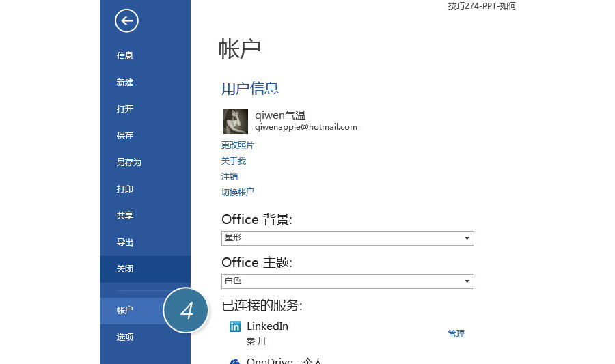Click the 已连接的服务 heading
Viewport: 615px width, 364px height.
pos(262,305)
